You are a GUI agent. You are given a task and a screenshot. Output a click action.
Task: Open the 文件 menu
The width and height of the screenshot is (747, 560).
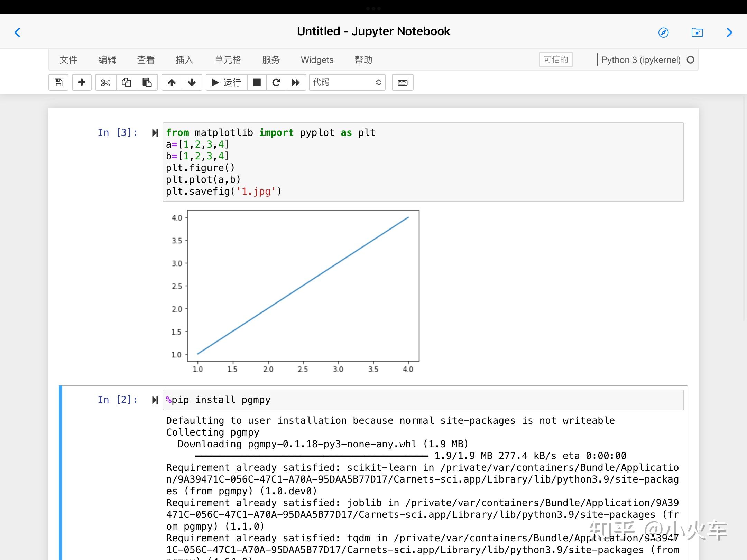tap(68, 60)
